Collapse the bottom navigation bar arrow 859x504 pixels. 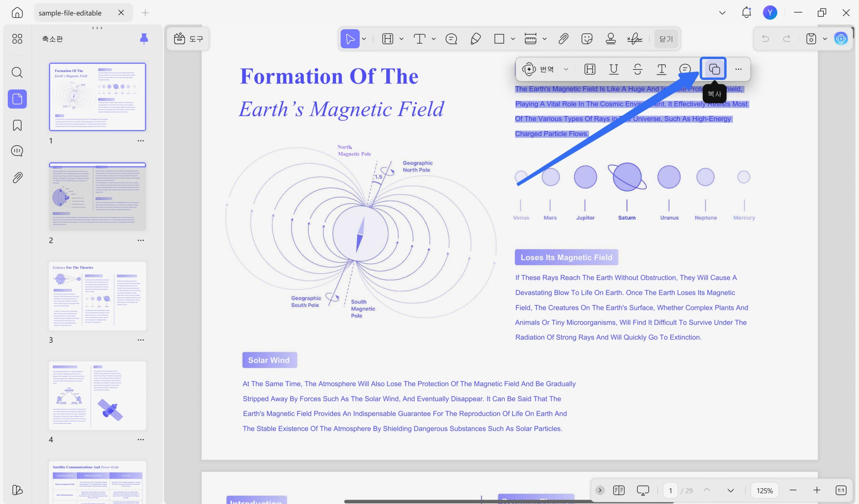[600, 490]
